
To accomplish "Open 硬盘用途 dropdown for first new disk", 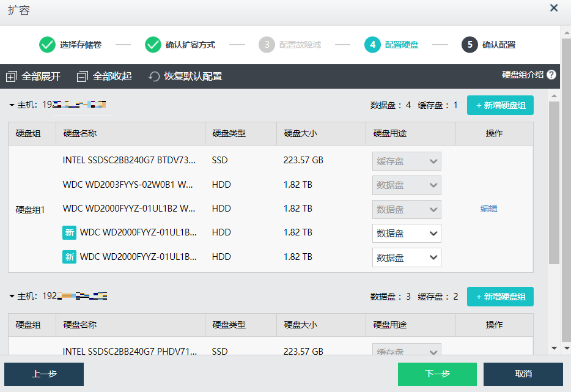I will pyautogui.click(x=407, y=233).
